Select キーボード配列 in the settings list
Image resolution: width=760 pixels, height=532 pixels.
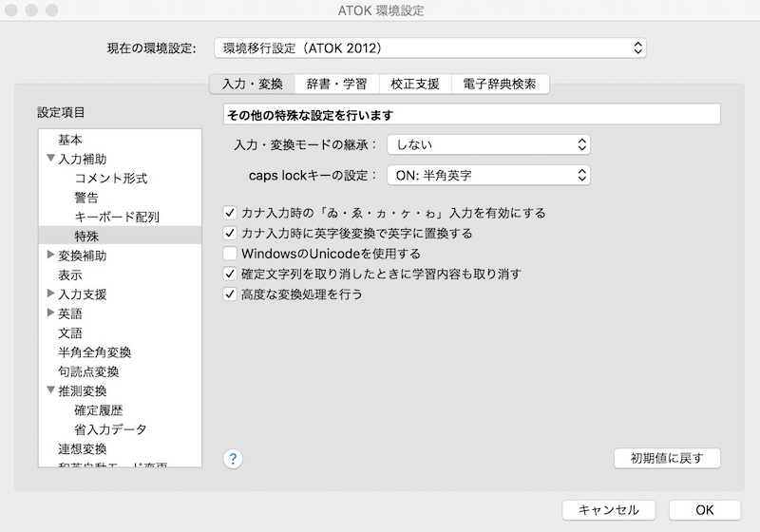tap(117, 217)
